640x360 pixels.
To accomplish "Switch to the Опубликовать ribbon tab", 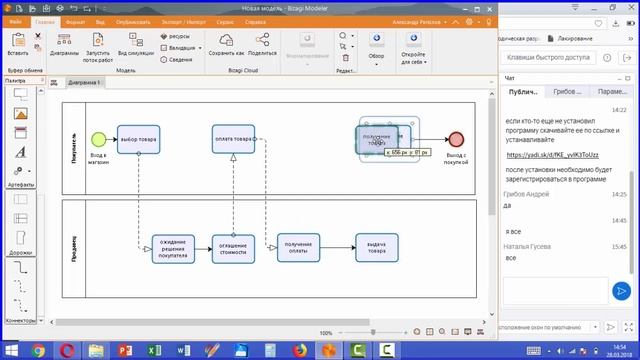I will tap(133, 22).
